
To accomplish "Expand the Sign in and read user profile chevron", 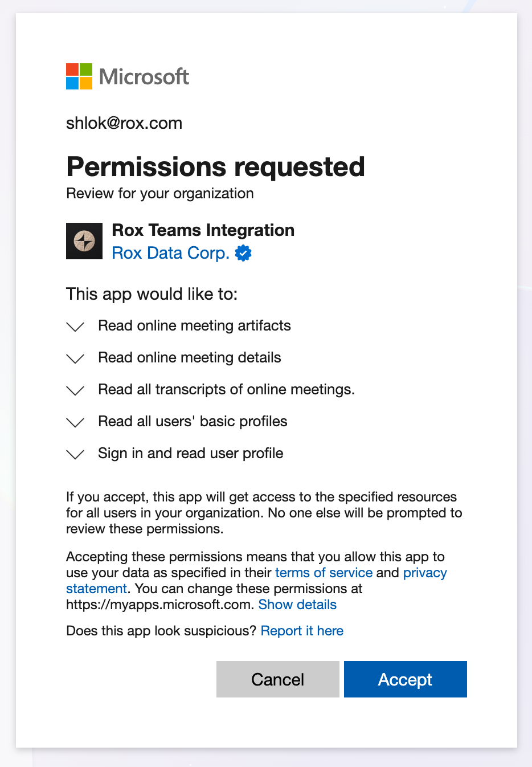I will click(75, 454).
